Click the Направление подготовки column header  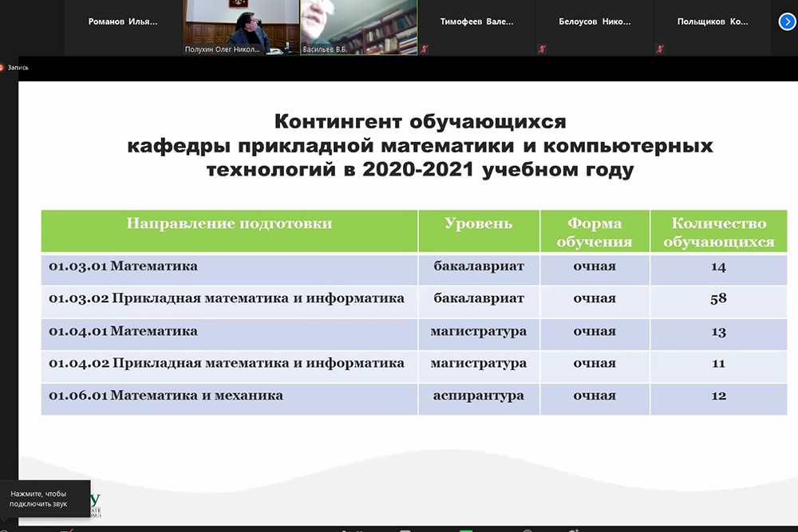229,224
